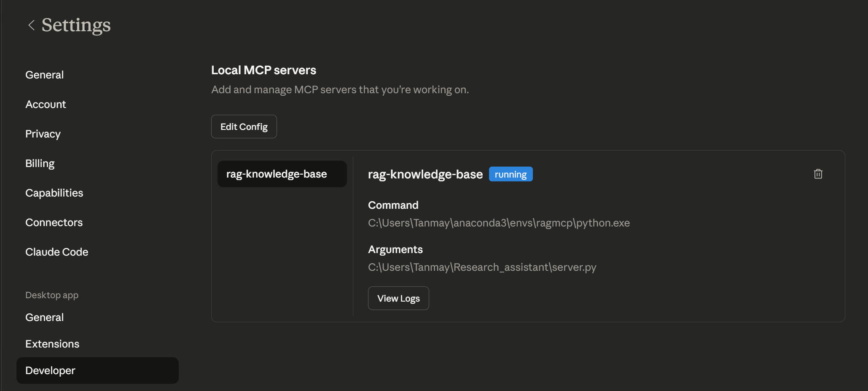The width and height of the screenshot is (868, 391).
Task: Select the Account settings page
Action: tap(46, 104)
